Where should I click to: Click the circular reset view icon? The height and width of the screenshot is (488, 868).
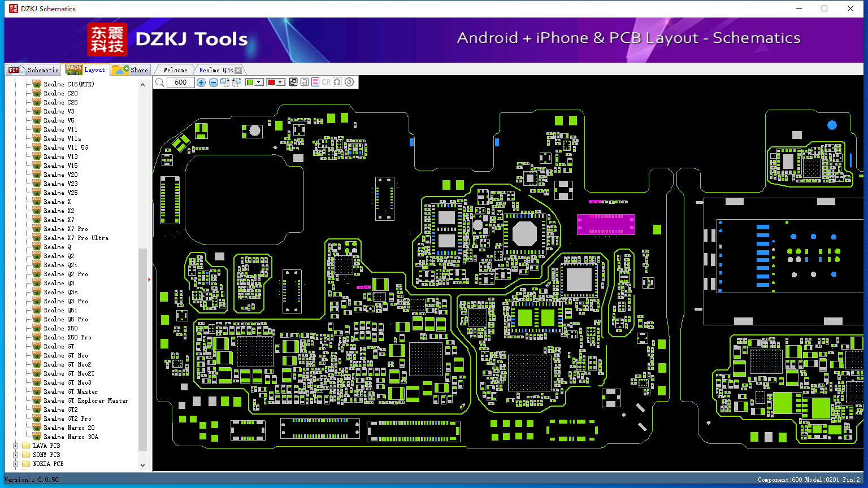pos(349,82)
